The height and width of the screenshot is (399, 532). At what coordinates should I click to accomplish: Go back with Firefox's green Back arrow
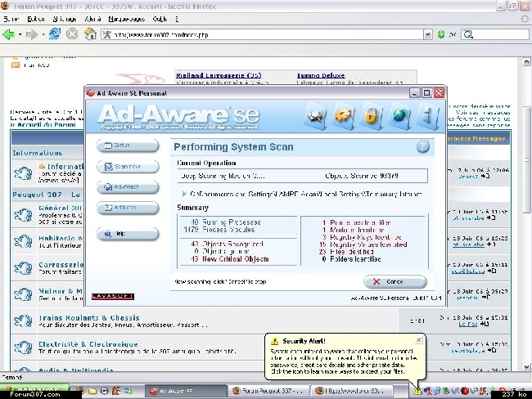9,34
